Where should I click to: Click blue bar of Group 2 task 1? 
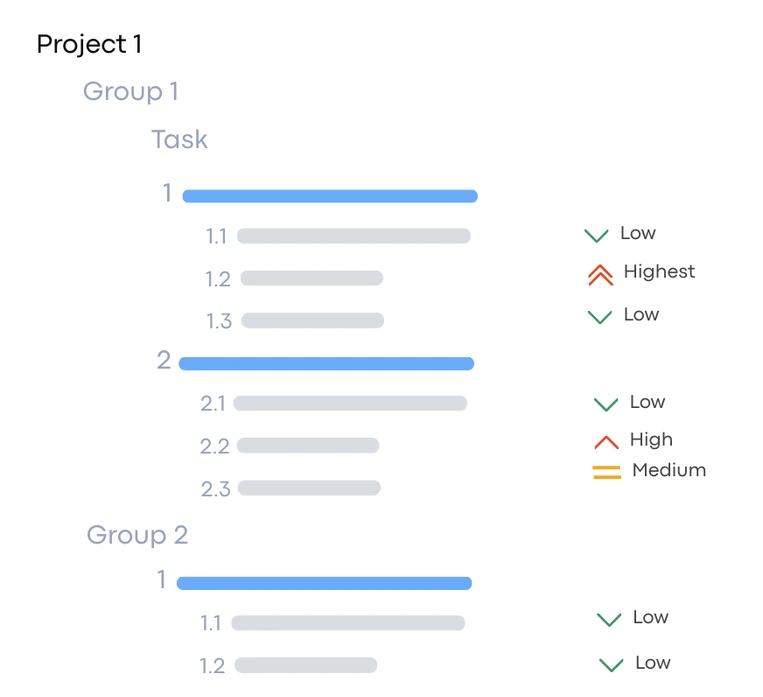tap(324, 583)
